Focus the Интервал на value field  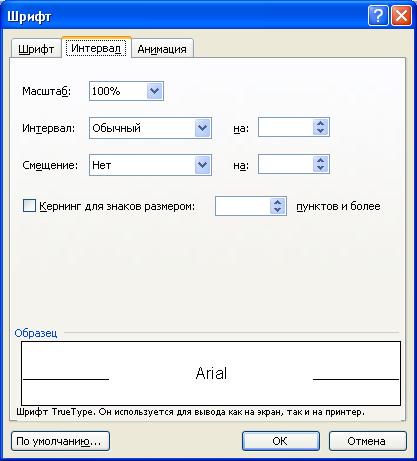286,127
